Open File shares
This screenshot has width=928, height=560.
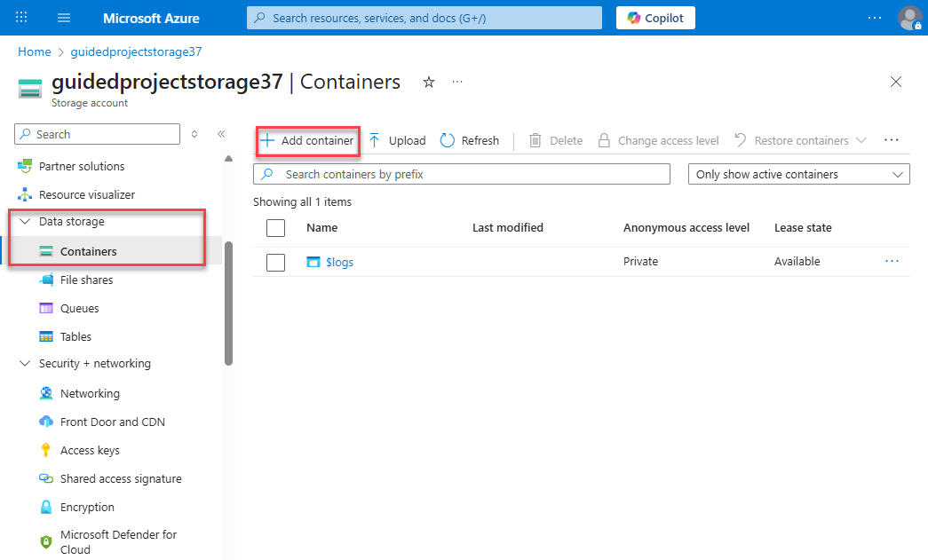[86, 280]
